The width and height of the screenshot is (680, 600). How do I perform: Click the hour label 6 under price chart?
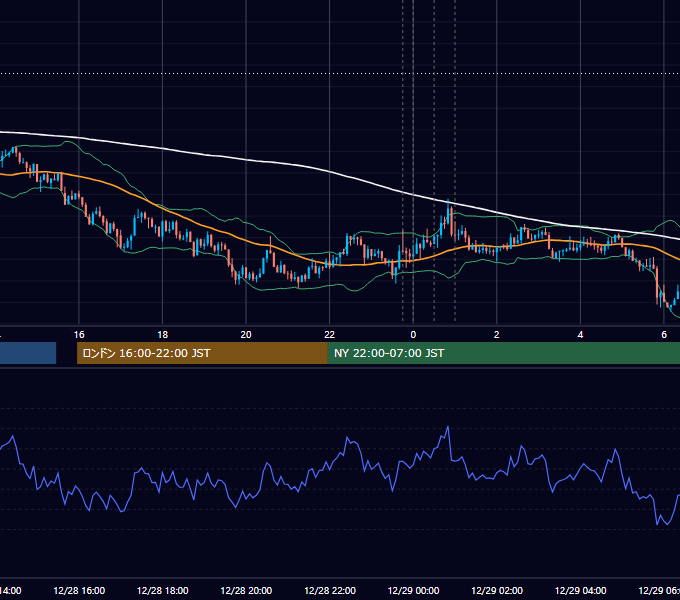click(664, 335)
